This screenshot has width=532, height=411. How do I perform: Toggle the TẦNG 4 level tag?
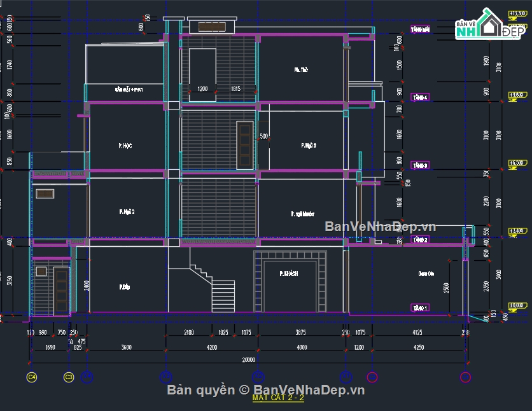(419, 97)
